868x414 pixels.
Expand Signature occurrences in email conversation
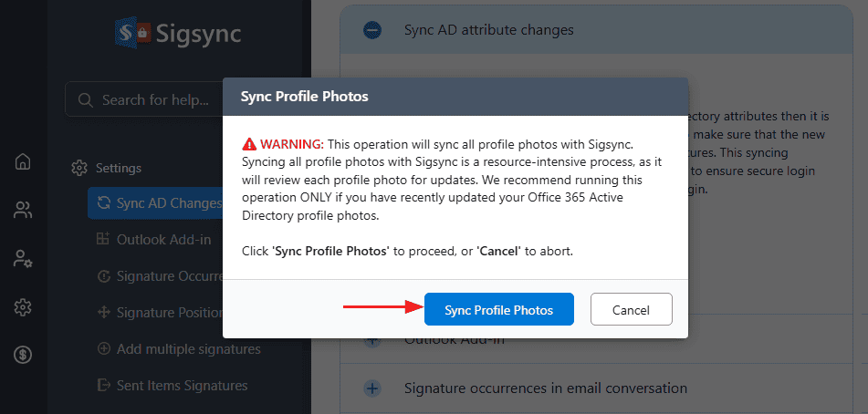click(372, 388)
